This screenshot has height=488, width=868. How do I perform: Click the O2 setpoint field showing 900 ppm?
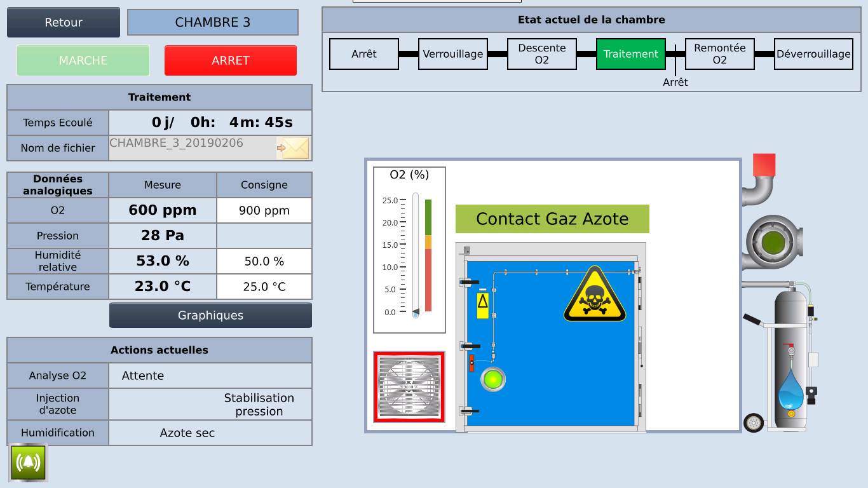pos(264,210)
